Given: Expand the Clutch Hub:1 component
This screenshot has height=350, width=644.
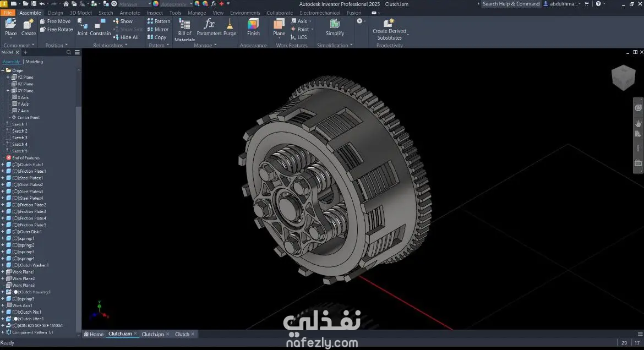Looking at the screenshot, I should click(x=2, y=165).
